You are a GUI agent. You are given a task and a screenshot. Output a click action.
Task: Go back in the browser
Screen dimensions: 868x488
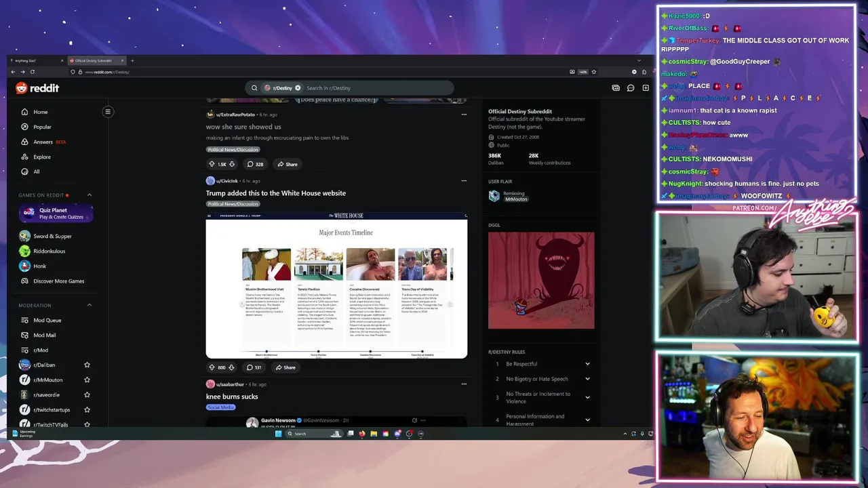point(13,72)
